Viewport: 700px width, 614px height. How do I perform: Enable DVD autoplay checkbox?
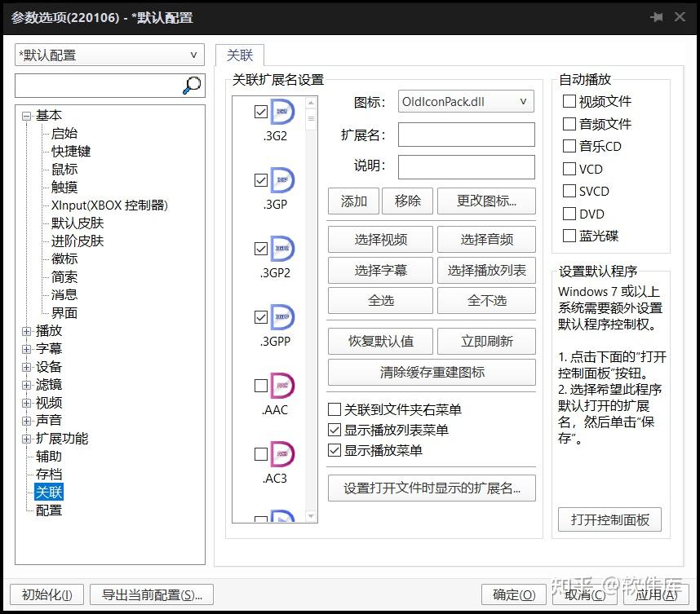(x=569, y=214)
